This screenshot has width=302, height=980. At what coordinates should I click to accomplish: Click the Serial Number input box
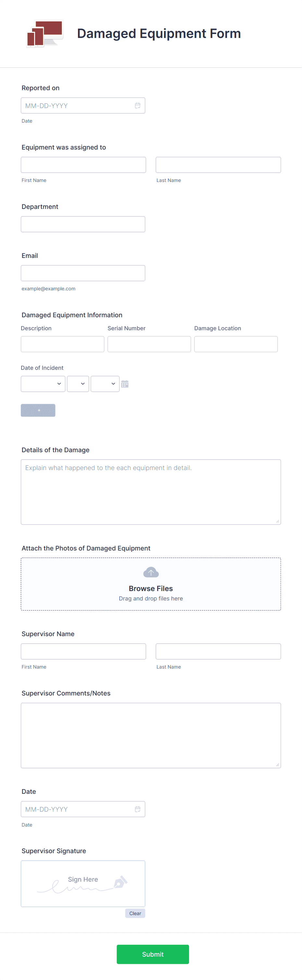click(x=149, y=344)
